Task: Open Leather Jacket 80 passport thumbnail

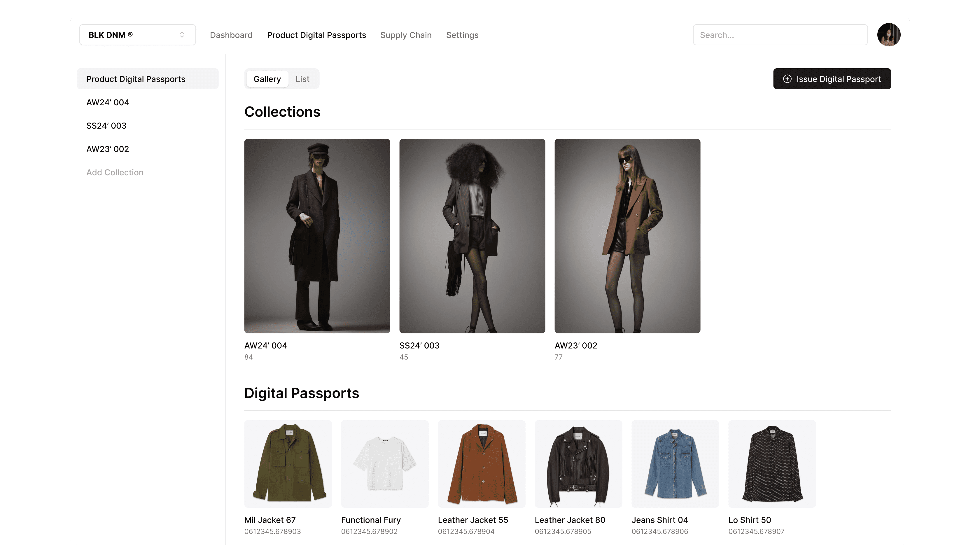Action: (578, 463)
